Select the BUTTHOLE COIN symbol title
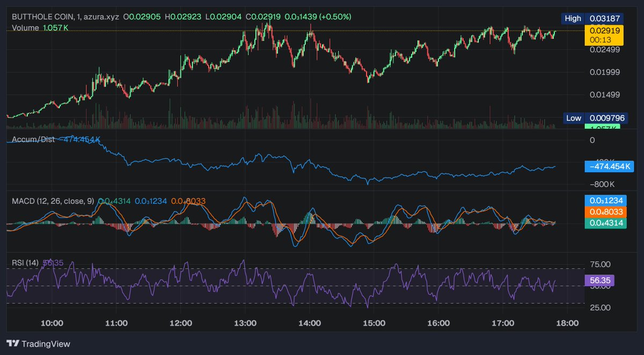 pyautogui.click(x=44, y=17)
